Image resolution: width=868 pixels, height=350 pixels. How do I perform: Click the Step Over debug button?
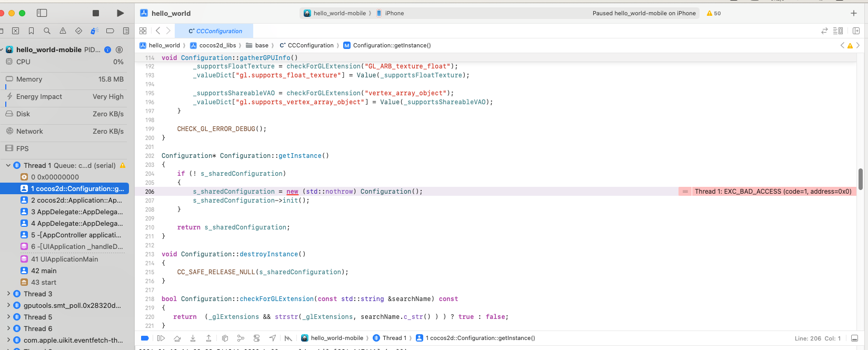(x=177, y=338)
